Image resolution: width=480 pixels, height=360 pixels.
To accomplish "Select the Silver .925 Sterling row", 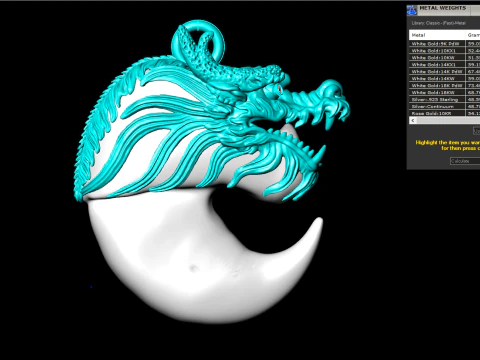I will click(x=445, y=100).
